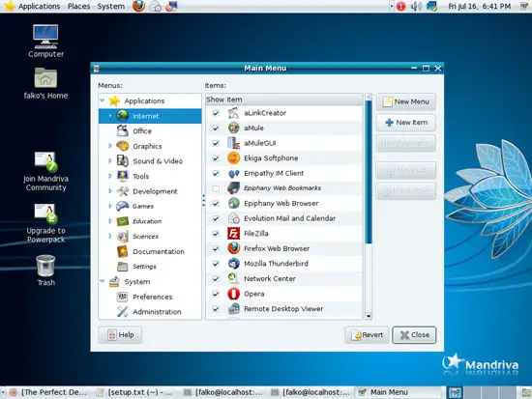
Task: Expand the Graphics menu tree arrow
Action: pyautogui.click(x=110, y=146)
